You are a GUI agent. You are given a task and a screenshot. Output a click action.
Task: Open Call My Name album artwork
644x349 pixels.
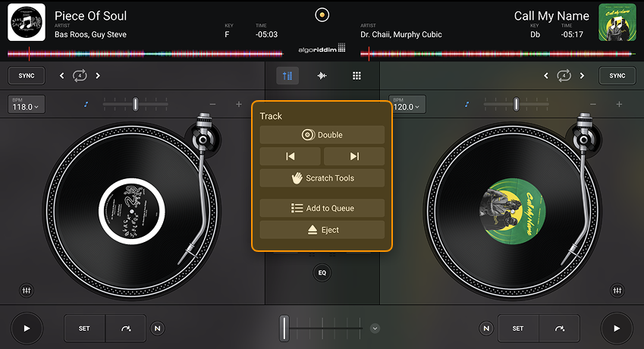(617, 22)
